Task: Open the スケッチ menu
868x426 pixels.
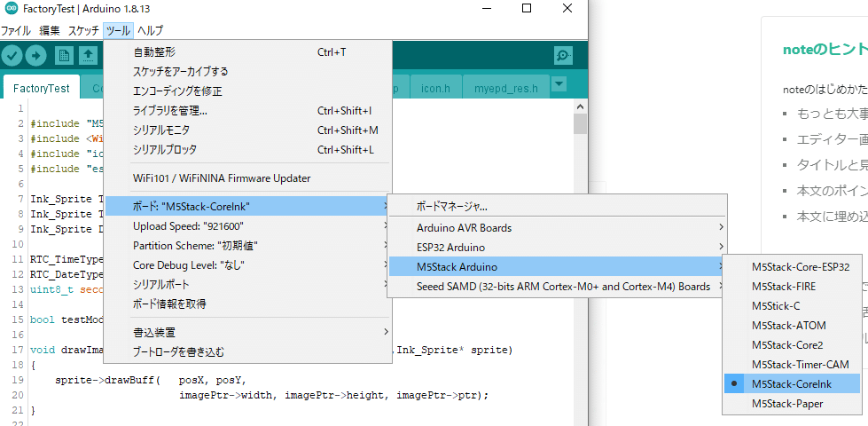Action: pos(83,30)
